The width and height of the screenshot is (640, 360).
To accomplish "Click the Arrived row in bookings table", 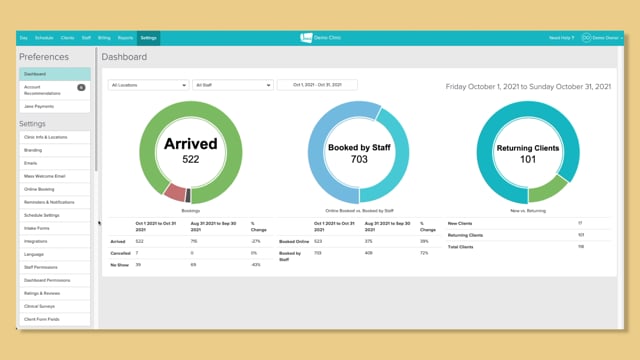I will (191, 242).
